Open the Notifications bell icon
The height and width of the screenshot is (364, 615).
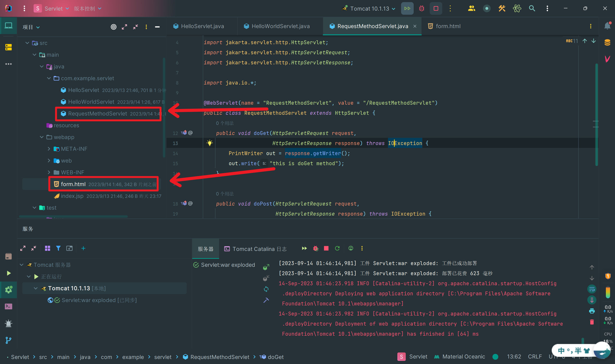click(x=607, y=26)
